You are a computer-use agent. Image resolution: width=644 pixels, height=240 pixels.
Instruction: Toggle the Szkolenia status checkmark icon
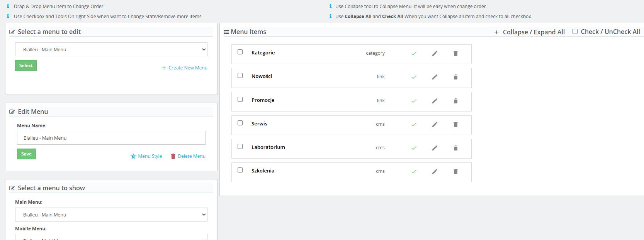point(414,172)
